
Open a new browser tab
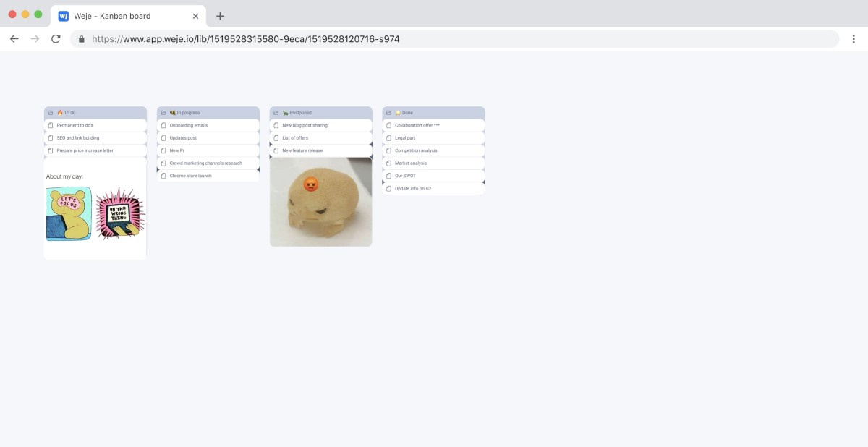tap(221, 16)
